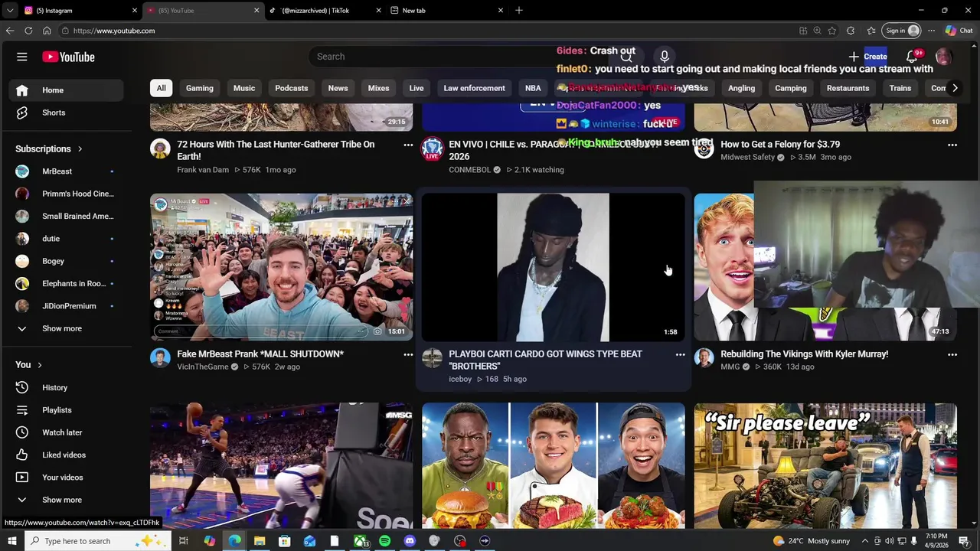Image resolution: width=980 pixels, height=551 pixels.
Task: Select the All filter chip
Action: coord(161,88)
